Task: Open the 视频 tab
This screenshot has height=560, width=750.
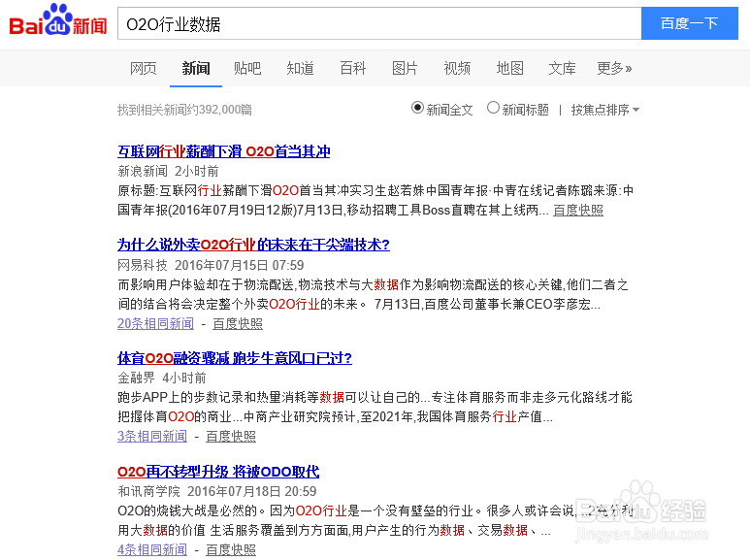Action: pyautogui.click(x=457, y=69)
